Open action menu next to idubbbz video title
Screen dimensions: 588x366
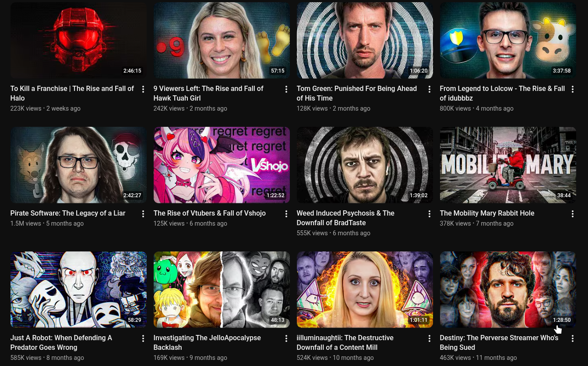click(573, 89)
